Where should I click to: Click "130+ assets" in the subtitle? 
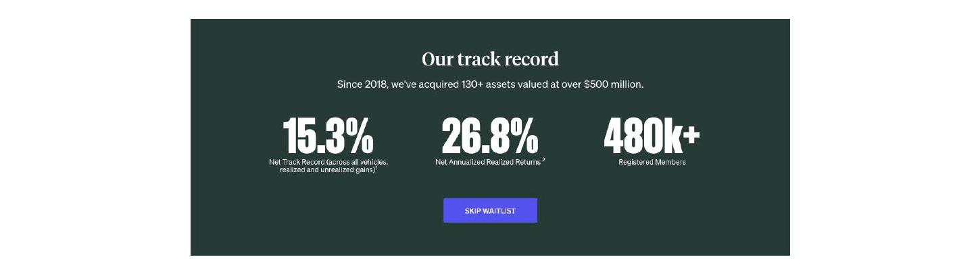[x=474, y=85]
